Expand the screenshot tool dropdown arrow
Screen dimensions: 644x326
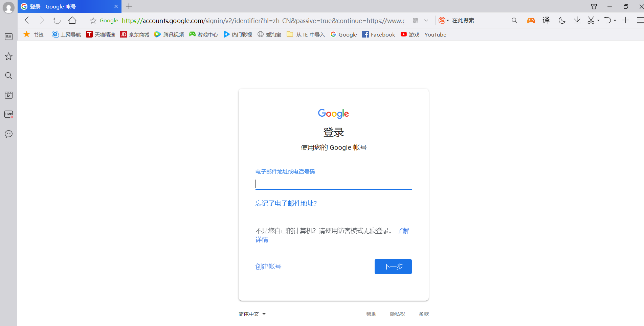coord(598,21)
